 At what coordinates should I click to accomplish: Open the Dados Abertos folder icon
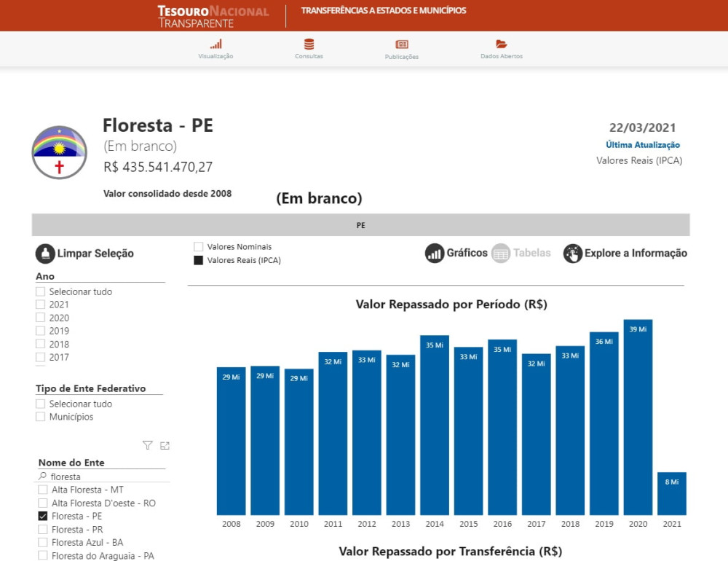(x=501, y=44)
